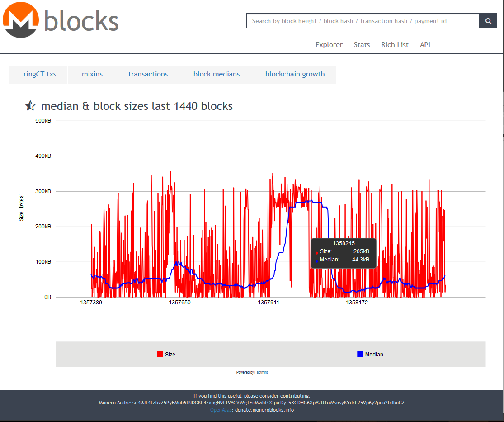504x422 pixels.
Task: Click the x-axis label 1357911
Action: (x=268, y=302)
